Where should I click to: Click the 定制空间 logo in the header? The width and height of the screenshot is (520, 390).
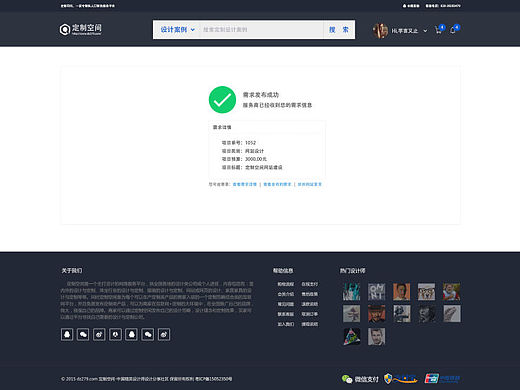(81, 29)
